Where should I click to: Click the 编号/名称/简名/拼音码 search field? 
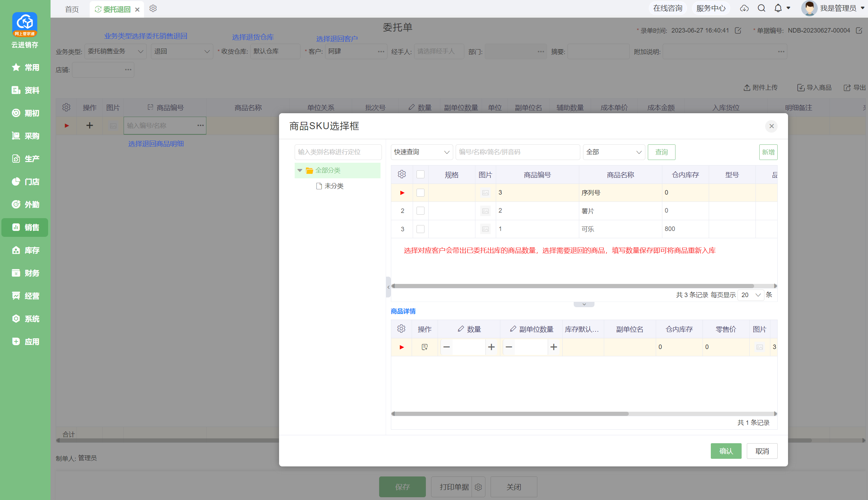coord(518,152)
